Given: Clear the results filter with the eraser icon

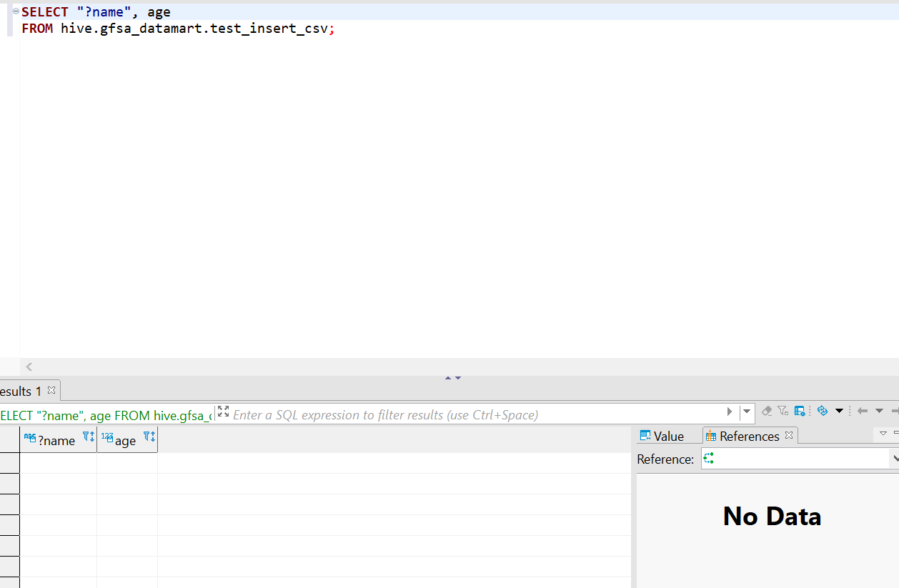Looking at the screenshot, I should (x=766, y=411).
